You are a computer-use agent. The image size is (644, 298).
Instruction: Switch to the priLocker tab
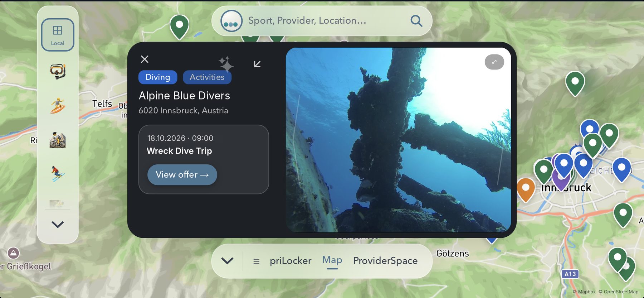click(x=291, y=261)
